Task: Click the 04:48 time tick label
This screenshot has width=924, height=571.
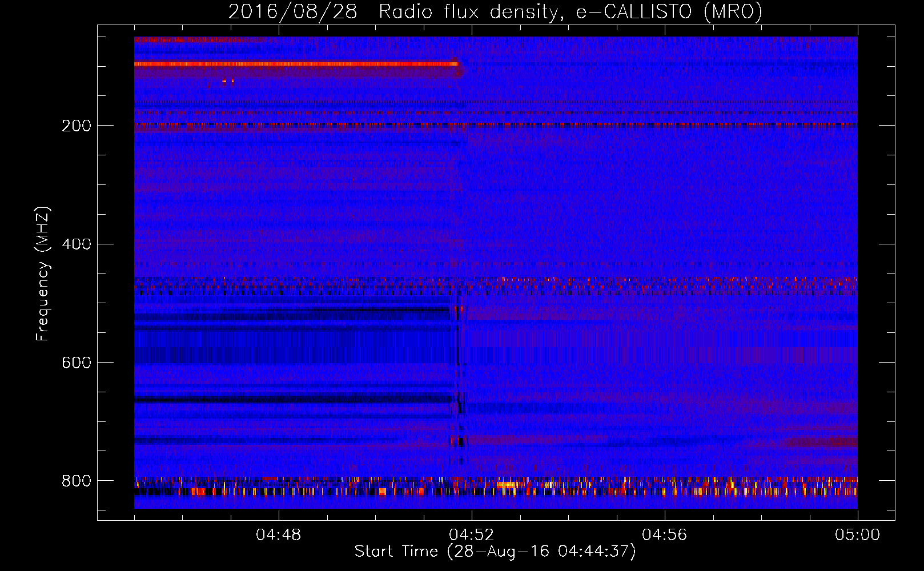Action: coord(278,535)
